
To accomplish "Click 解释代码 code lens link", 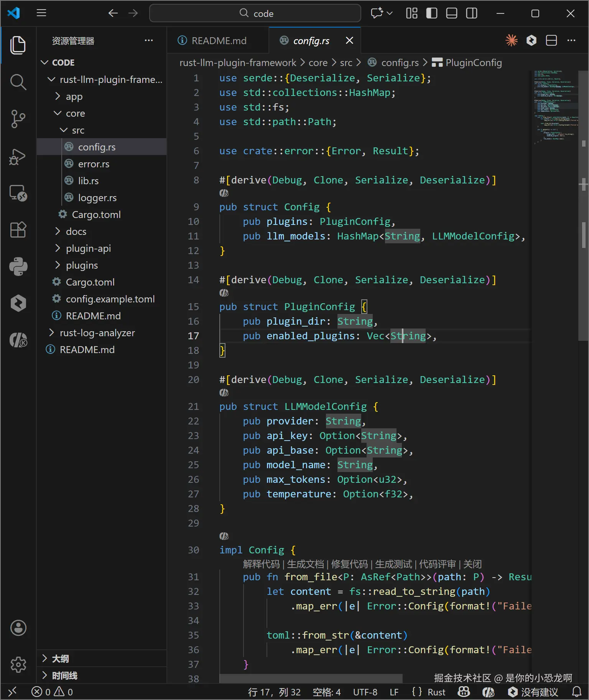I will click(x=261, y=564).
